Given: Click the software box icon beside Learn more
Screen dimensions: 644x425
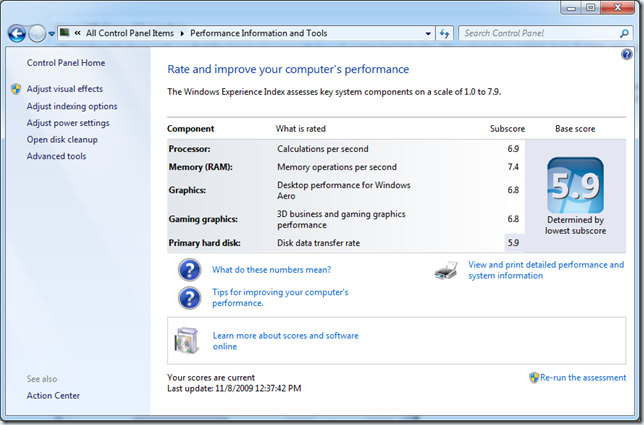Looking at the screenshot, I should pos(187,340).
